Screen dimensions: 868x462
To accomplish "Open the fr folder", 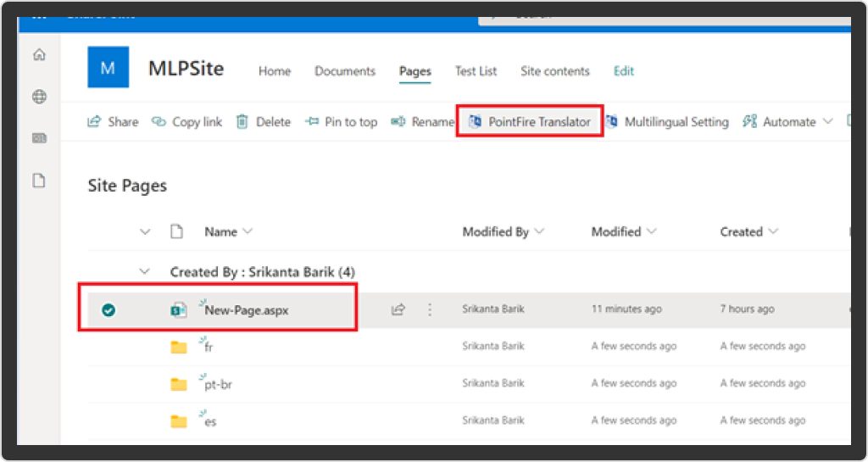I will 209,348.
